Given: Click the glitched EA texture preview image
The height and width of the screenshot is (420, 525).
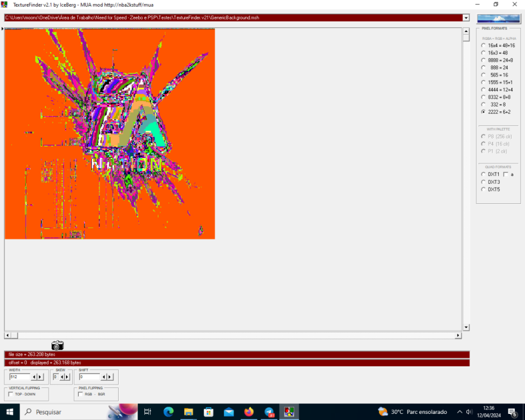Looking at the screenshot, I should pyautogui.click(x=110, y=133).
